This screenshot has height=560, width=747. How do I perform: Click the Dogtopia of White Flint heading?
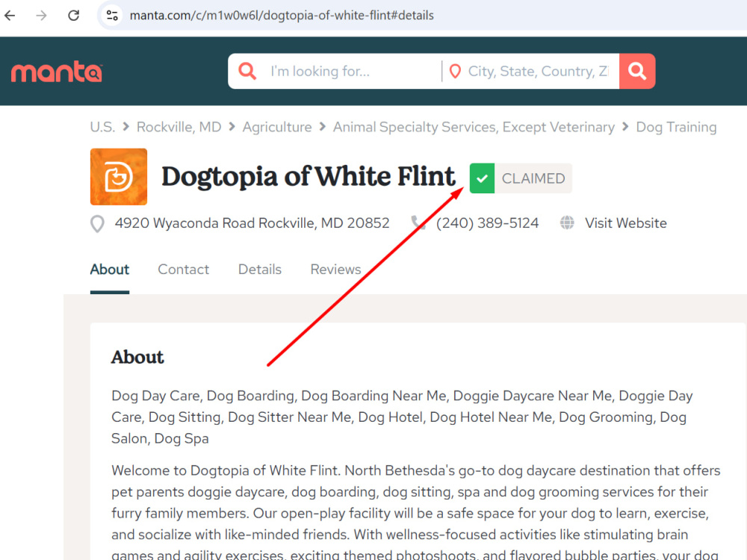309,177
